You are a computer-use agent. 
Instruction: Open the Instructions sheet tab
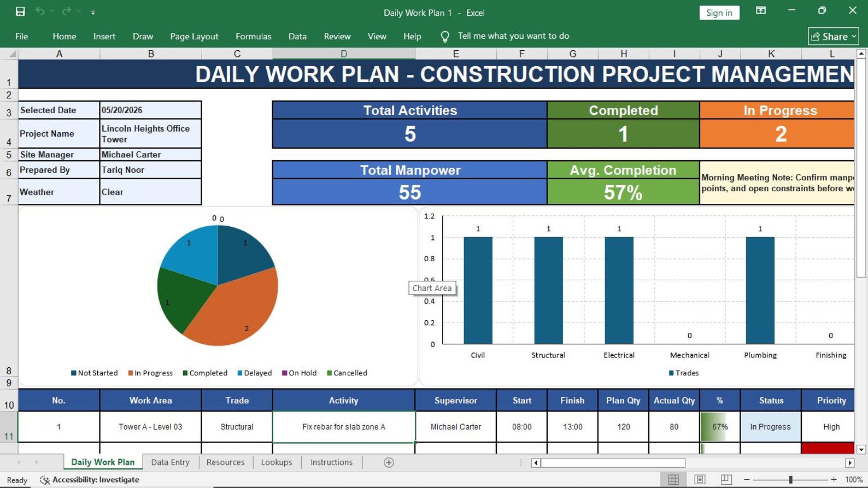coord(331,462)
